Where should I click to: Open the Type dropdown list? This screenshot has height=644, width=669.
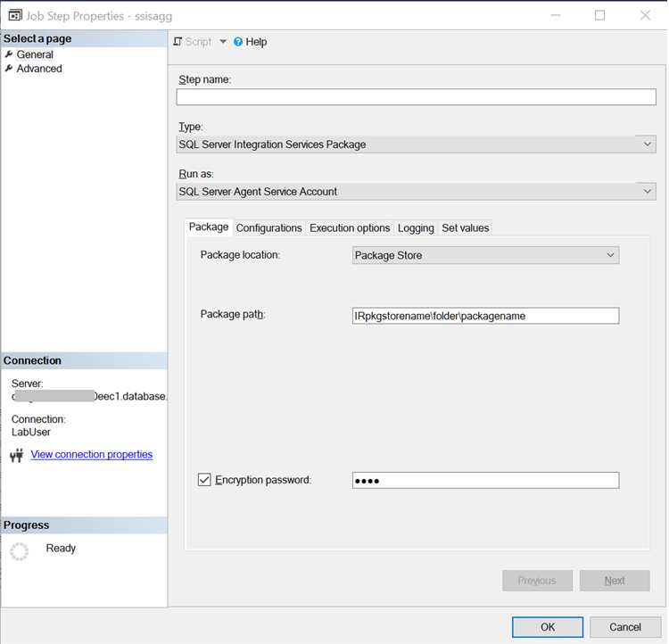pyautogui.click(x=416, y=144)
